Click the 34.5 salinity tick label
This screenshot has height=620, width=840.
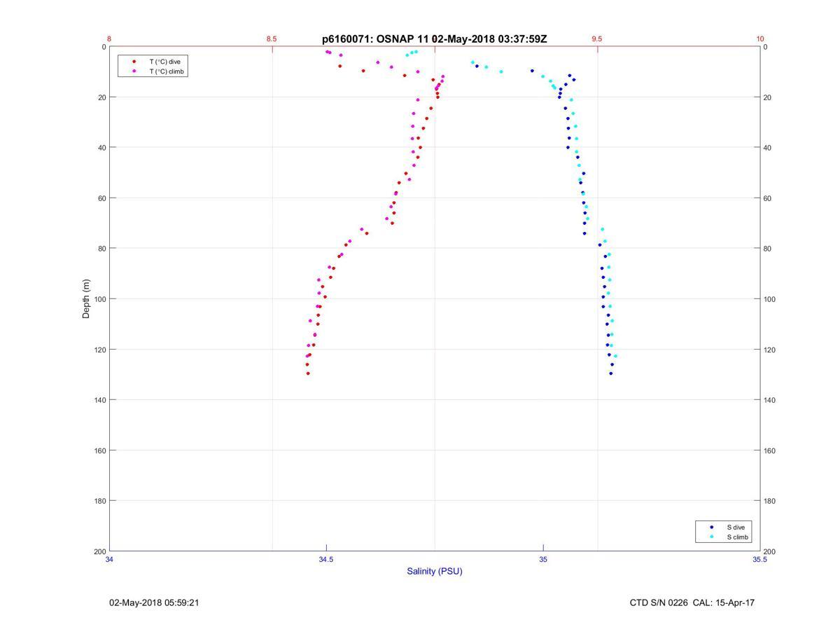tap(326, 559)
